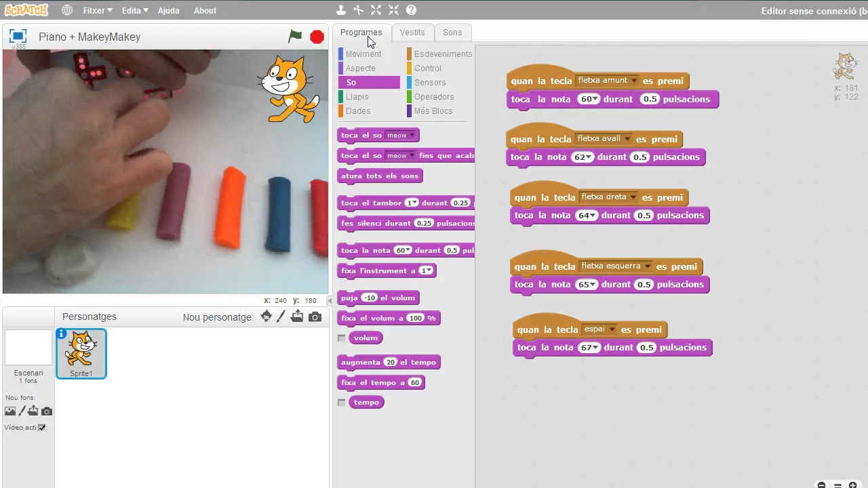Select the Moviment block category
The image size is (868, 488).
(369, 54)
